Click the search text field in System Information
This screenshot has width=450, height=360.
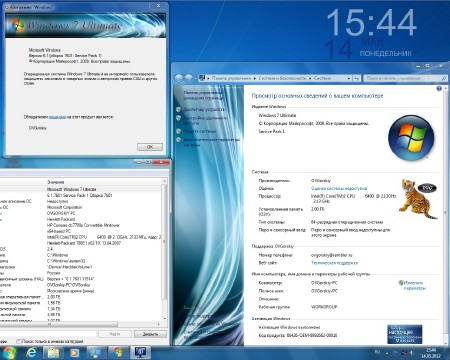point(48,334)
